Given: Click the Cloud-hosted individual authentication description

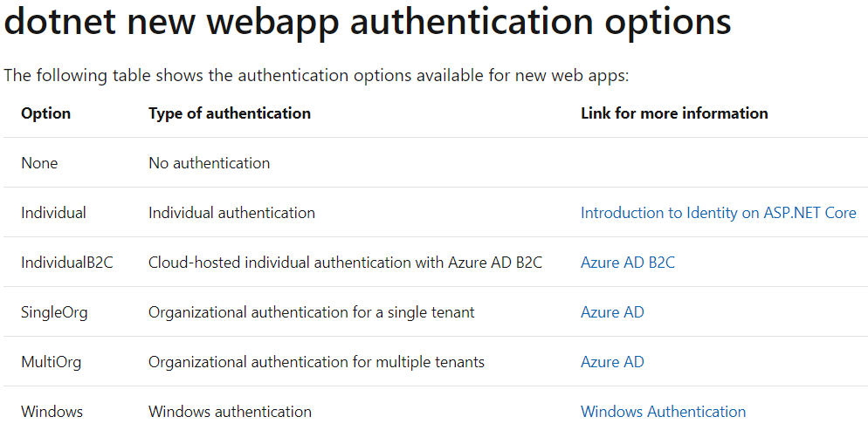Looking at the screenshot, I should 345,263.
